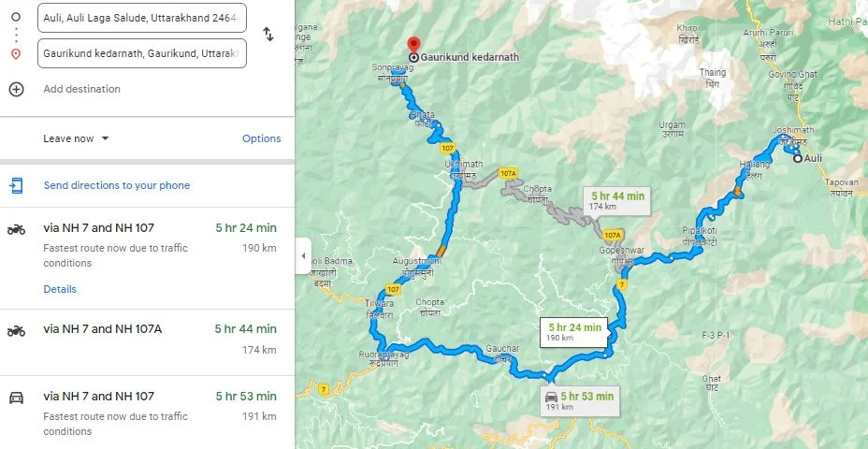Click the red Gaurikund kedarnath destination pin

(413, 46)
